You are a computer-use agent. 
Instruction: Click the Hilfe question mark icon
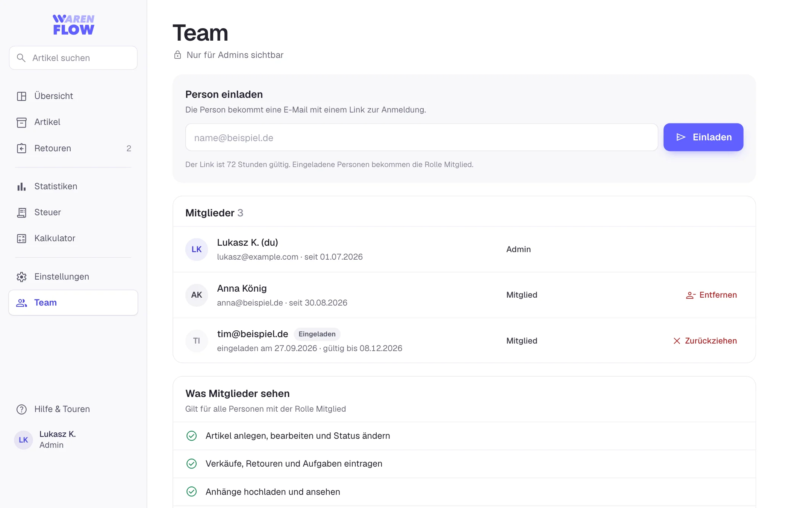point(22,409)
